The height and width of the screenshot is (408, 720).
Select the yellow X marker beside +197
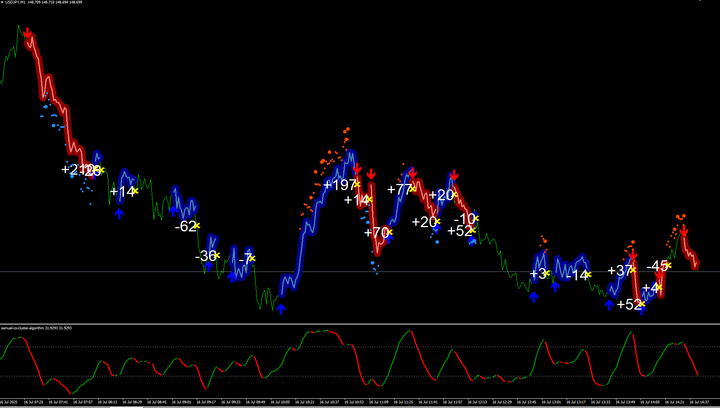click(x=356, y=184)
